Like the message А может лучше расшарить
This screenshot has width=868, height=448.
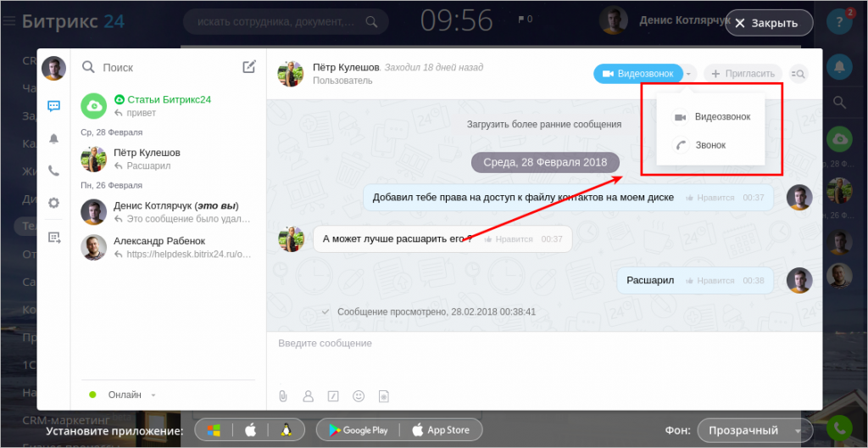[509, 239]
